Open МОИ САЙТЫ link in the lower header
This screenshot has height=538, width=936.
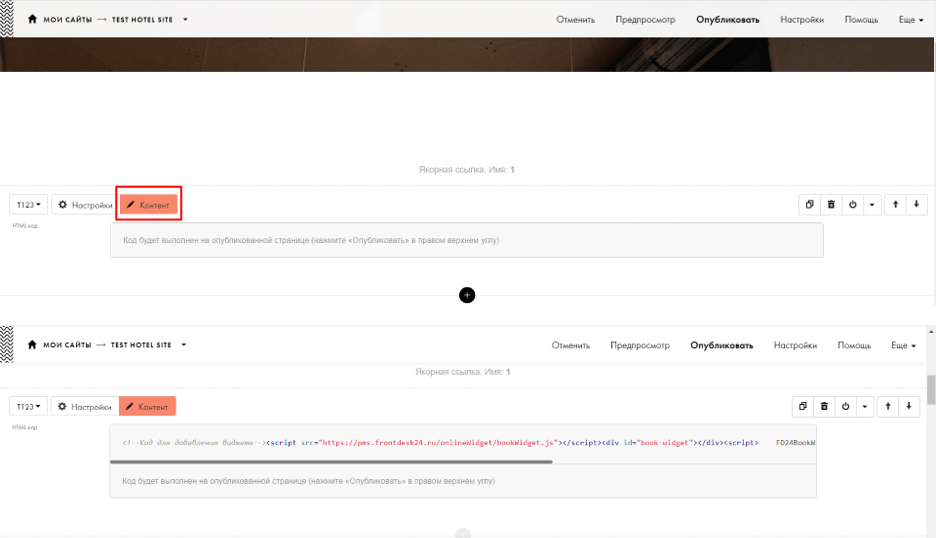point(67,345)
